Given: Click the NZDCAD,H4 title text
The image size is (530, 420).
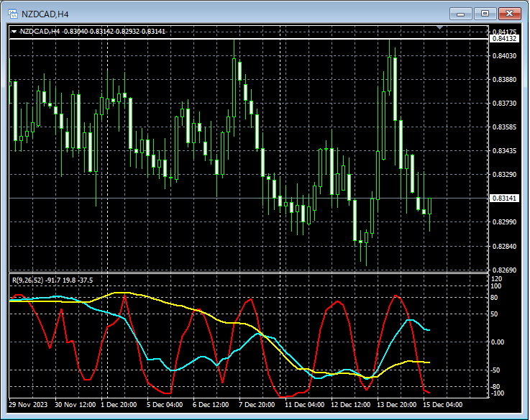Looking at the screenshot, I should (45, 14).
